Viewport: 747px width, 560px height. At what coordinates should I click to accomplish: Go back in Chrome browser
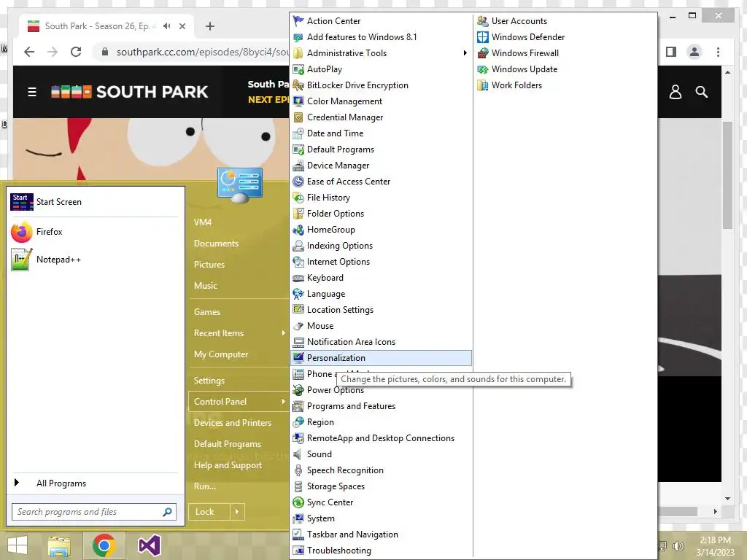click(29, 52)
